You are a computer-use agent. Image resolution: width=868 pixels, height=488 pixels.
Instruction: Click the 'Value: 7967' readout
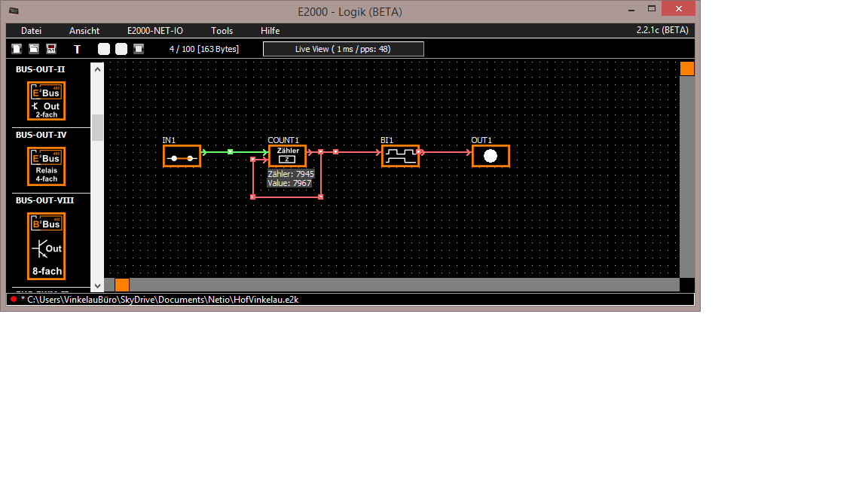(289, 183)
